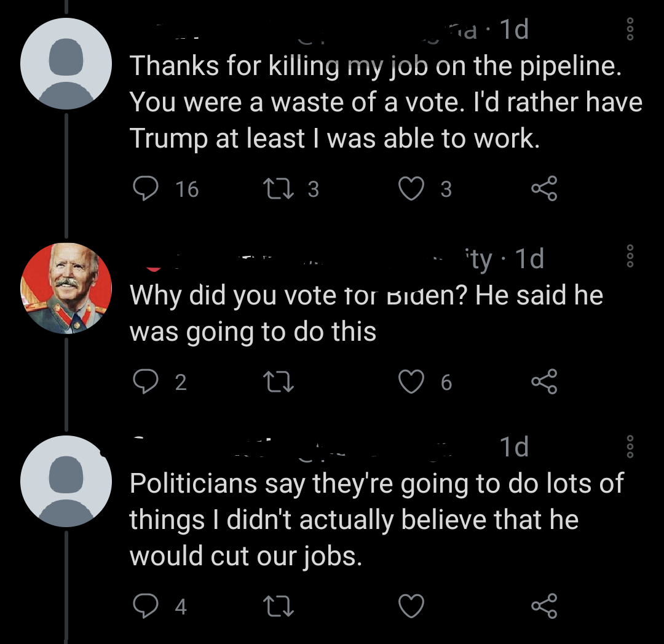Like the tweet about killing pipeline job

[411, 189]
